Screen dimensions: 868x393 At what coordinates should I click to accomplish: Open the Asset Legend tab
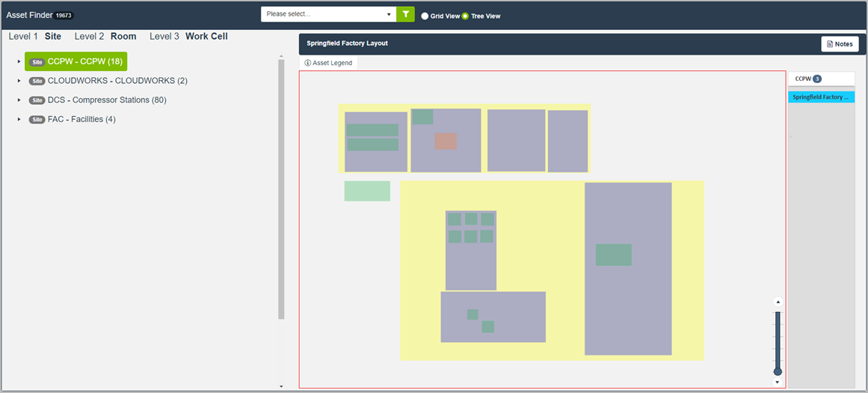point(328,64)
